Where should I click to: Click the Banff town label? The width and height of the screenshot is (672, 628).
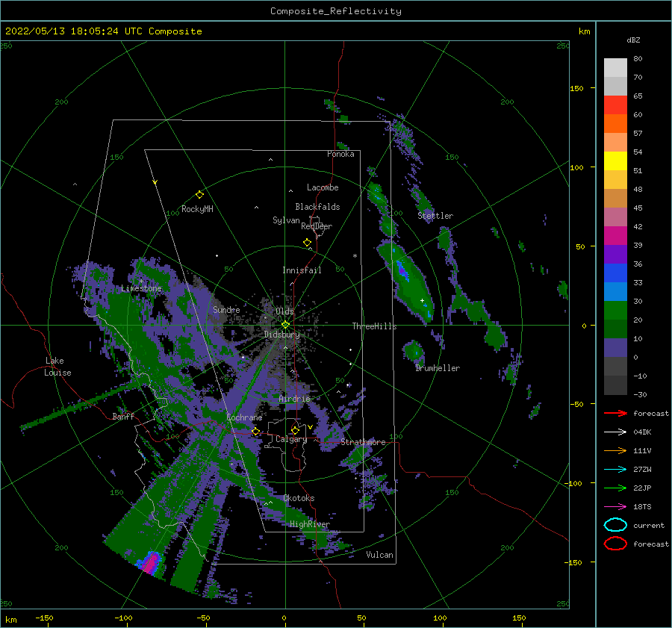tap(123, 416)
